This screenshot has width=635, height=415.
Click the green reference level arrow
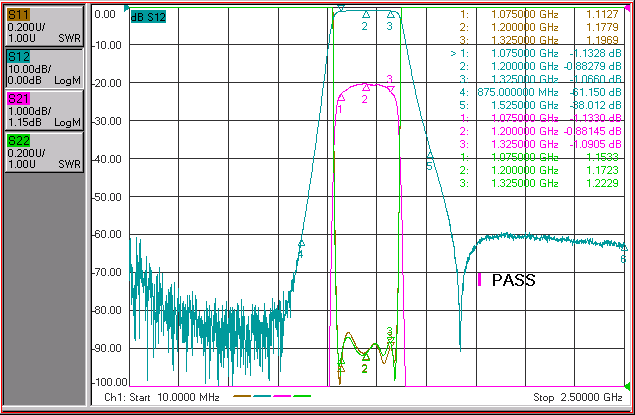[627, 386]
